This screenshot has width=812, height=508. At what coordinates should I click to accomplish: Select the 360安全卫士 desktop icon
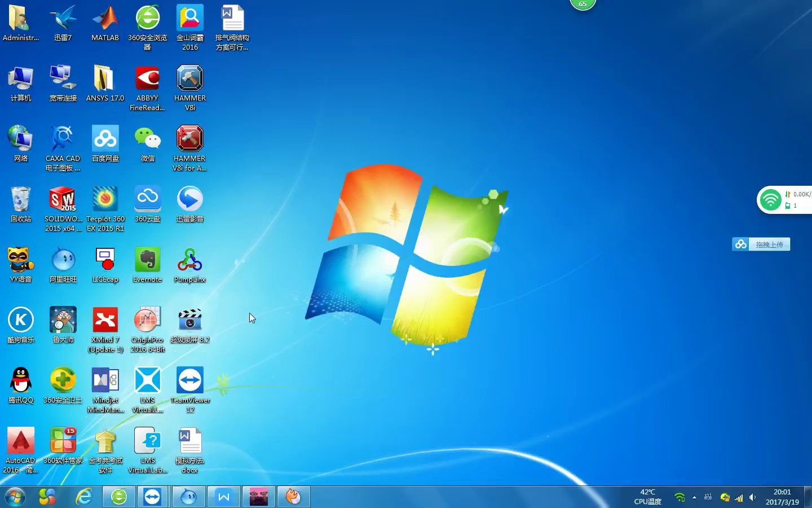(x=63, y=386)
